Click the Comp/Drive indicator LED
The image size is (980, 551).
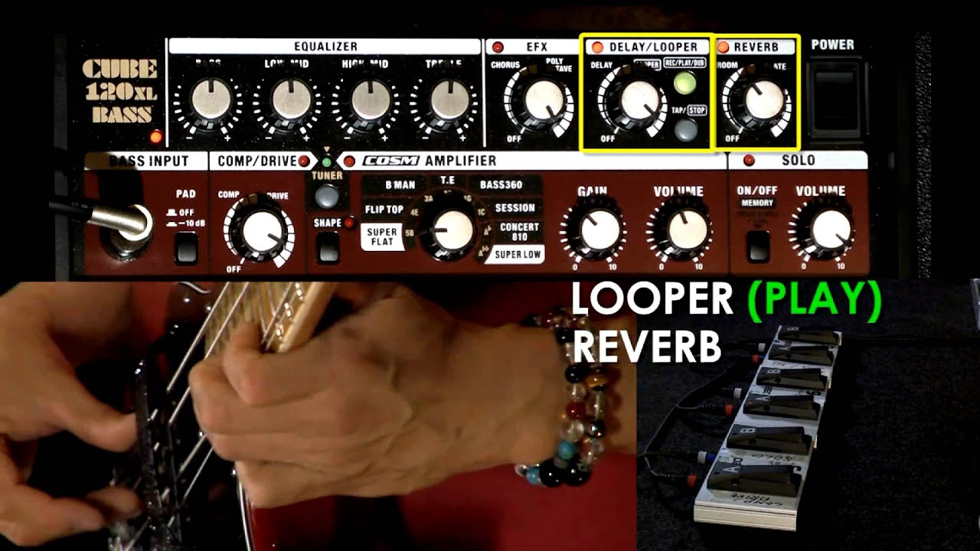pos(304,161)
